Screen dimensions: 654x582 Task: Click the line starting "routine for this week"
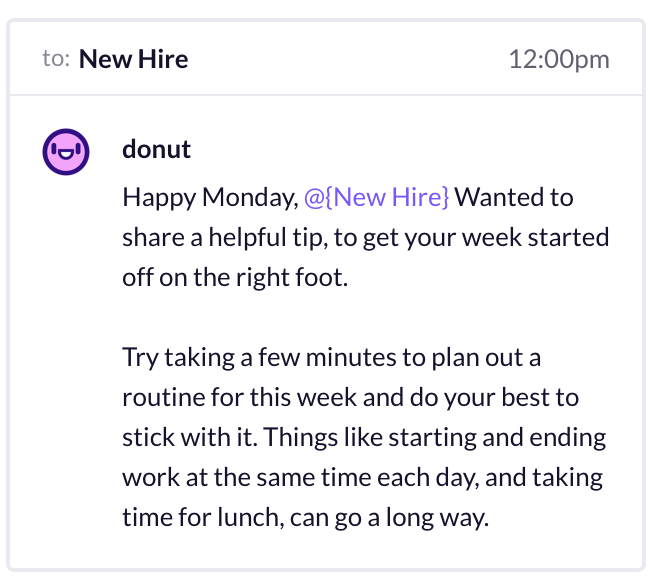click(x=350, y=397)
